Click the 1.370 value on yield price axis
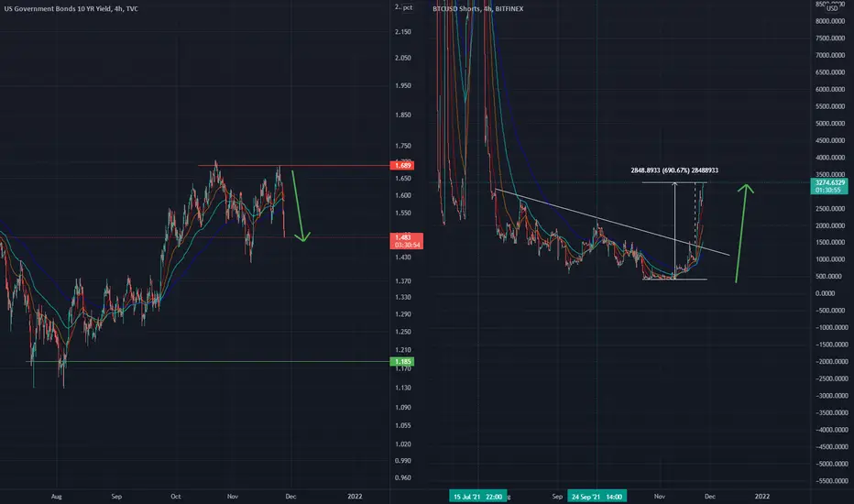Screen dimensions: 854x504 [403, 281]
